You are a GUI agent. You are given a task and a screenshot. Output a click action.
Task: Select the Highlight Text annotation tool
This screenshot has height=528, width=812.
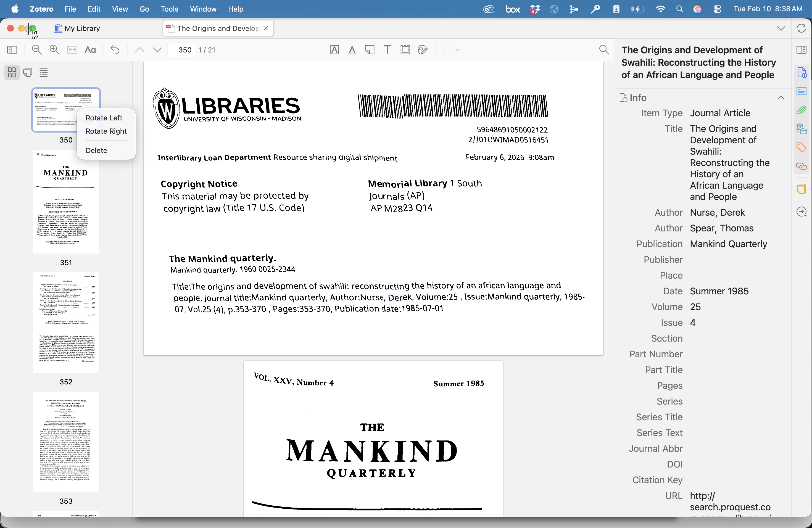334,50
